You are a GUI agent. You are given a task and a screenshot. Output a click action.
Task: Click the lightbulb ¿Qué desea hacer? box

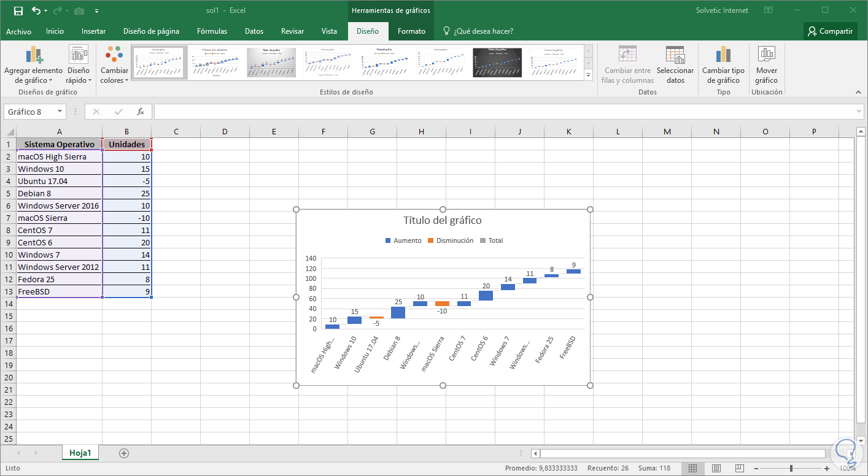click(x=478, y=31)
